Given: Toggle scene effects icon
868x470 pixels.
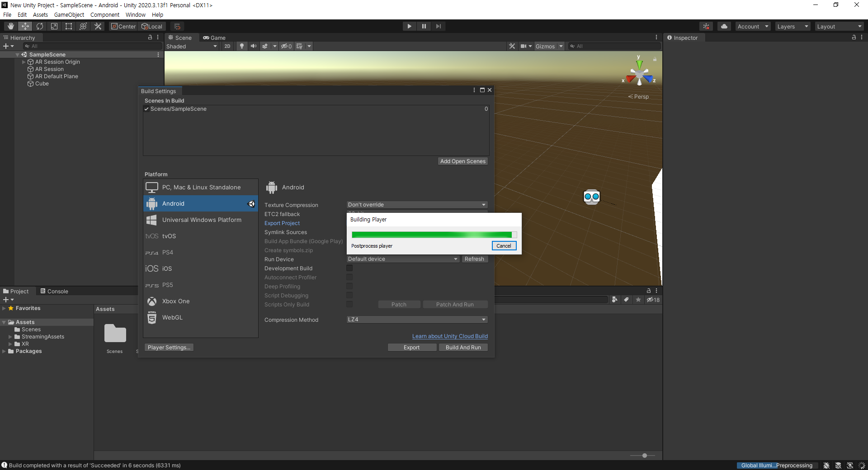Looking at the screenshot, I should pyautogui.click(x=265, y=46).
